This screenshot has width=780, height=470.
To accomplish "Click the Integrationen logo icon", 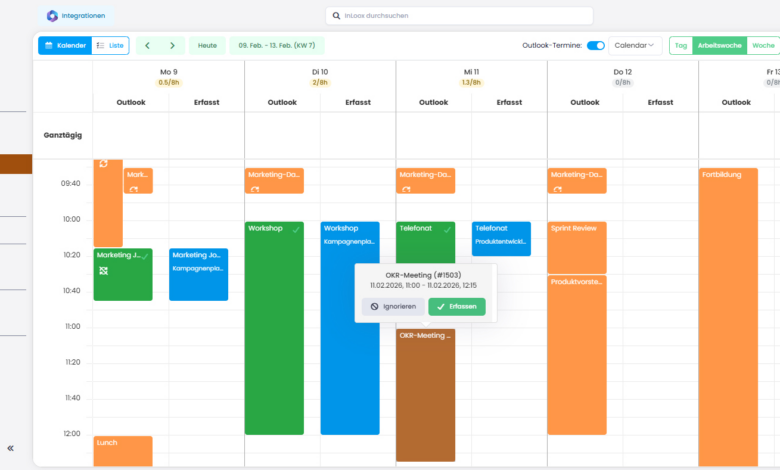I will click(x=52, y=16).
